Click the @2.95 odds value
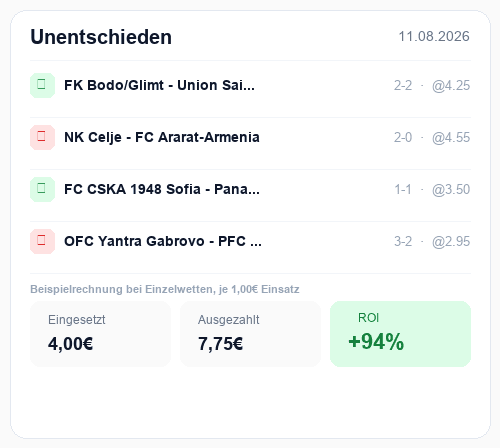The width and height of the screenshot is (500, 448). 451,242
